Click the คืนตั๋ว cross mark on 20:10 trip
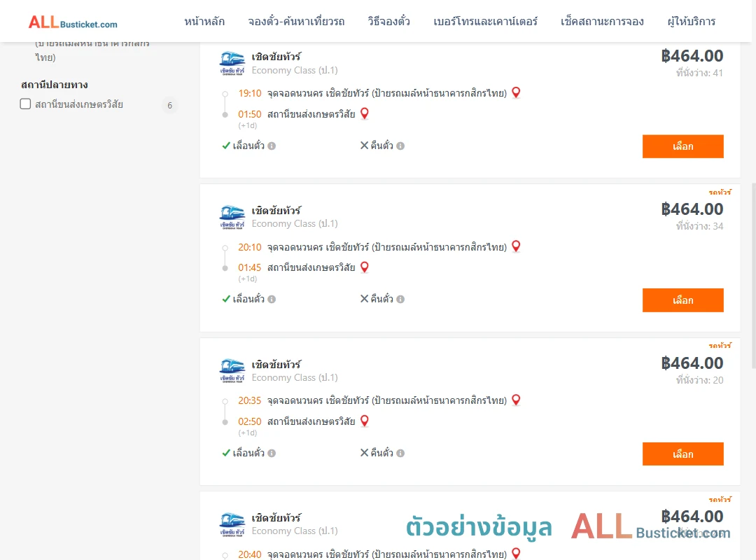The height and width of the screenshot is (560, 756). coord(365,299)
